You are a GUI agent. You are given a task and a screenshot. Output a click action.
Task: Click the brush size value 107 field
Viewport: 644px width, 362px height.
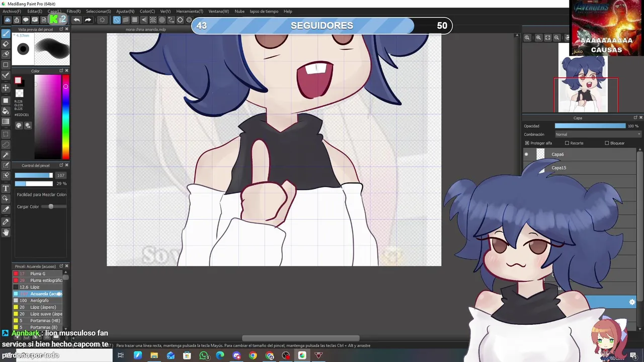60,175
